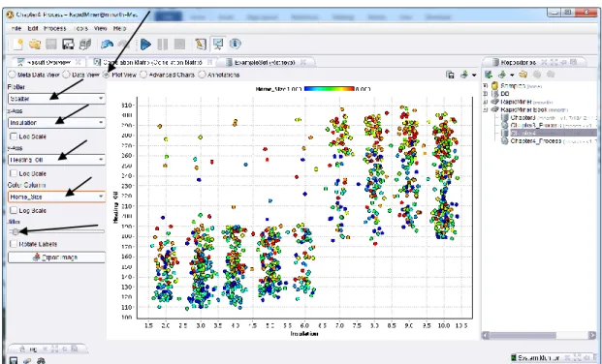Select the Plot View radio button
Screen dimensions: 602x364
coord(106,75)
